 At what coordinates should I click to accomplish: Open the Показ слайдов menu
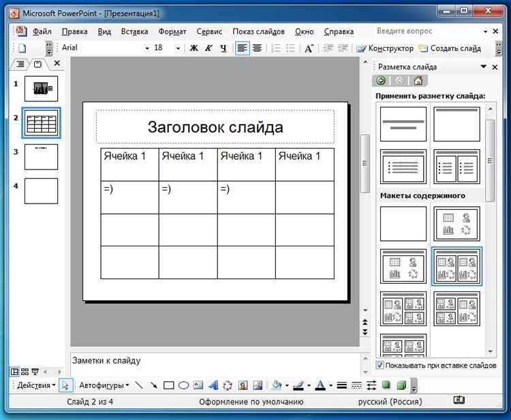[258, 31]
